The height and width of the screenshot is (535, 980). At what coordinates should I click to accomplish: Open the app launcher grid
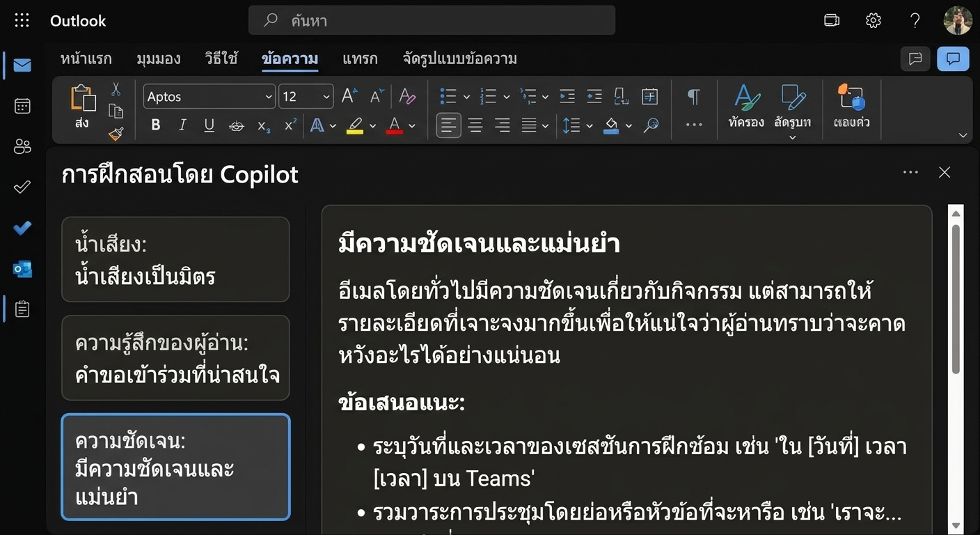tap(22, 20)
